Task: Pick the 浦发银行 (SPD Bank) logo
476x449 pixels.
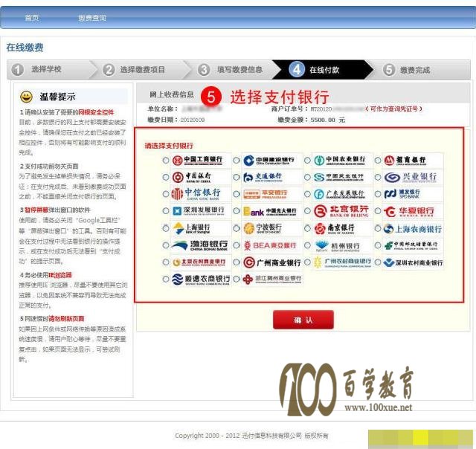Action: point(412,194)
